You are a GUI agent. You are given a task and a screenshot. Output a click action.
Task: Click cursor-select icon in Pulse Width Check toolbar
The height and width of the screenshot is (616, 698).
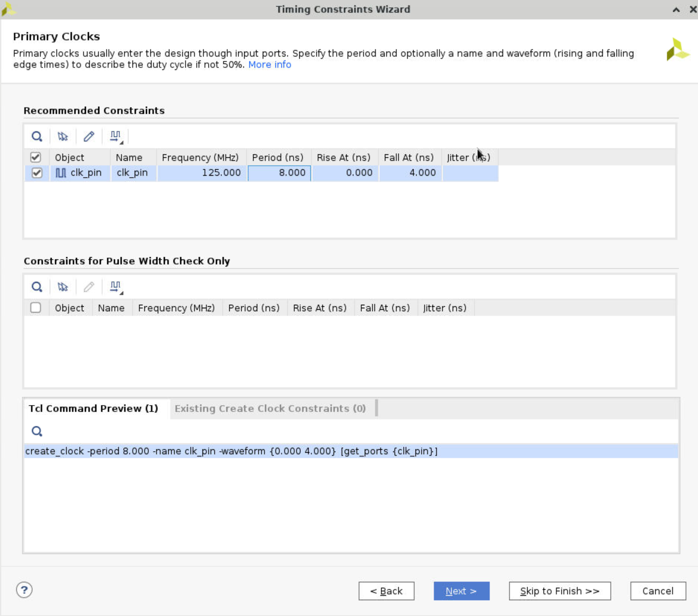click(x=63, y=287)
